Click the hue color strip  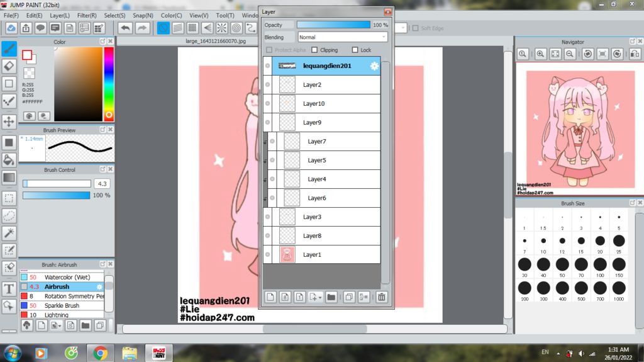coord(109,84)
